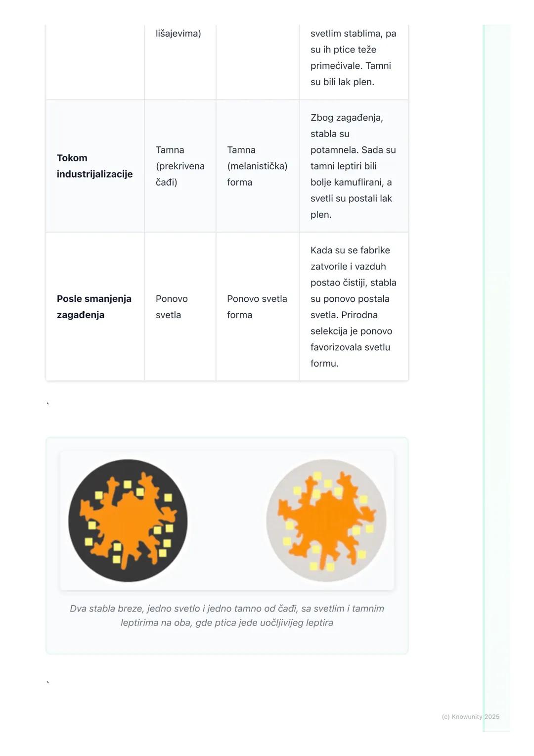Viewport: 534px width, 756px height.
Task: Click the backtick mark below the table
Action: point(48,405)
